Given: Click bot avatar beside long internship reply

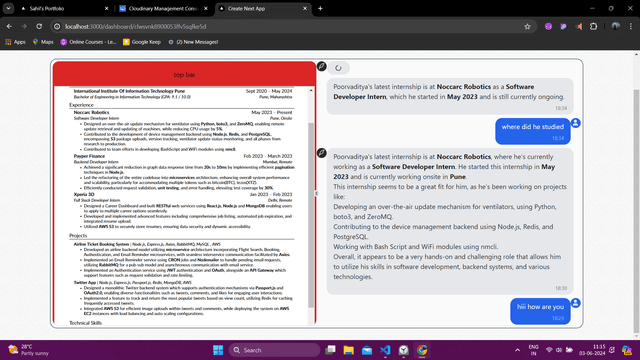Looking at the screenshot, I should (322, 153).
